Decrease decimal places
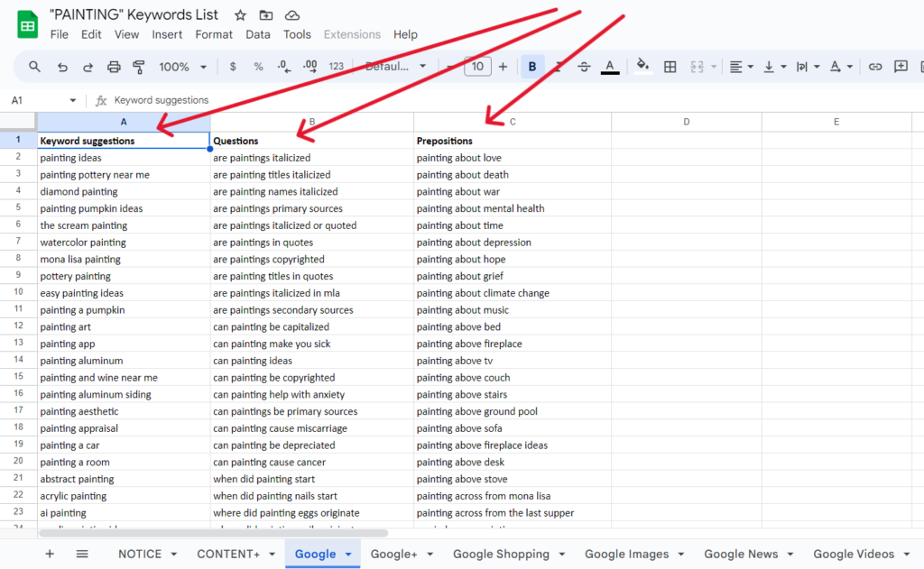The width and height of the screenshot is (924, 569). [283, 66]
